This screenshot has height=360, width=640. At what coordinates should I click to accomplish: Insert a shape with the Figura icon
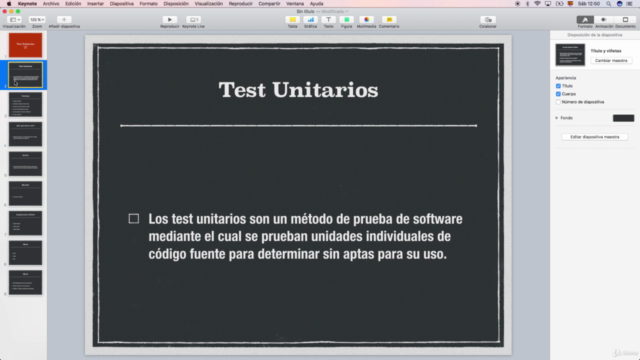click(x=346, y=20)
